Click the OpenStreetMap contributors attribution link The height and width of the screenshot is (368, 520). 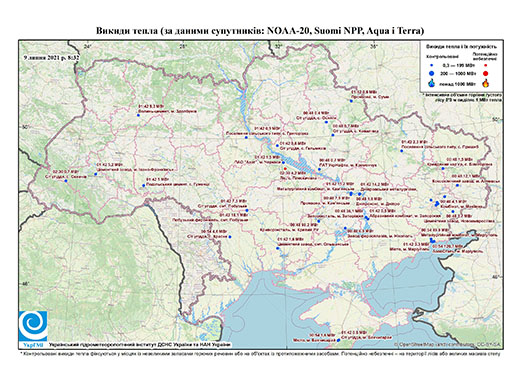447,344
